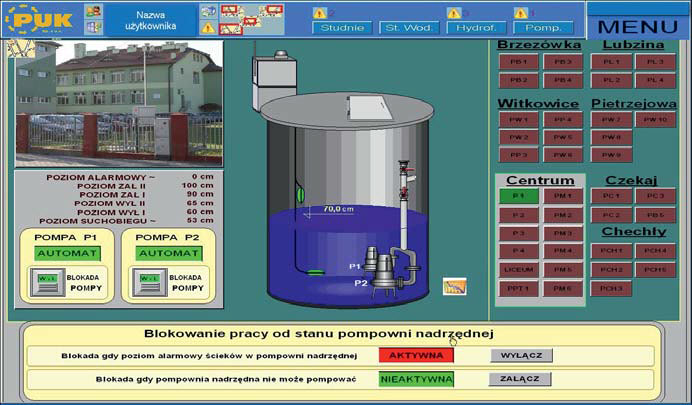Click the green float sensor on tank wall
The height and width of the screenshot is (405, 692).
(299, 187)
